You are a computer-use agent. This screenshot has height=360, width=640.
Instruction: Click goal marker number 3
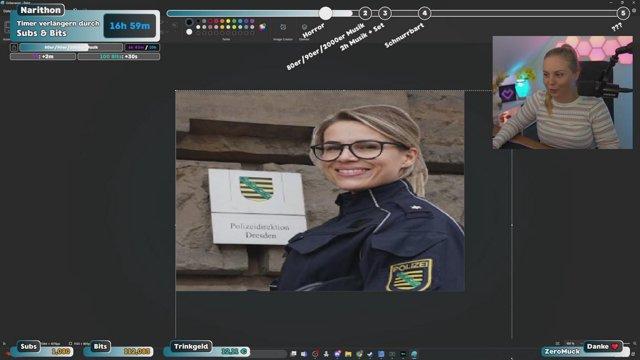[384, 13]
